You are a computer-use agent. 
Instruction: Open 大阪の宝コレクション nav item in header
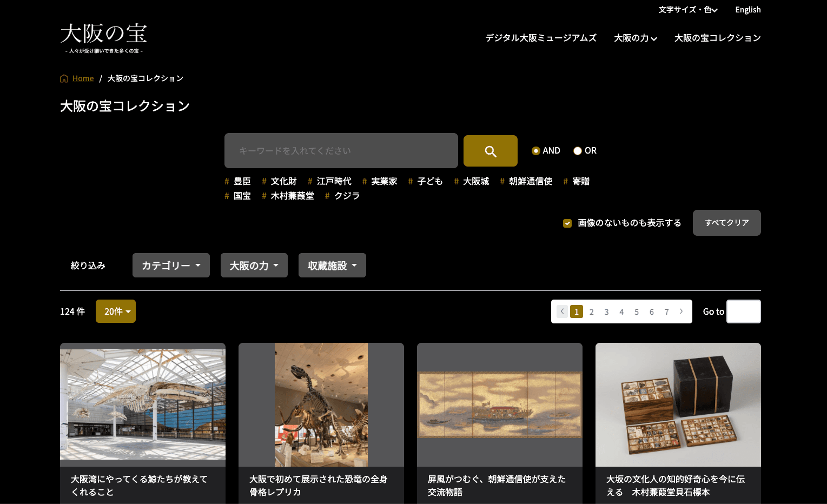tap(717, 38)
